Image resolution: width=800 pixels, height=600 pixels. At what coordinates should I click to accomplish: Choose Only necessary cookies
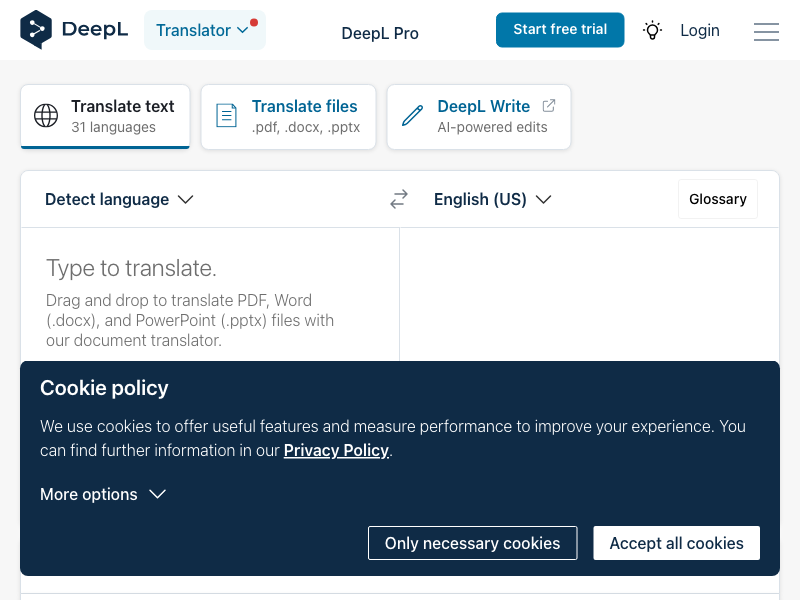click(472, 543)
